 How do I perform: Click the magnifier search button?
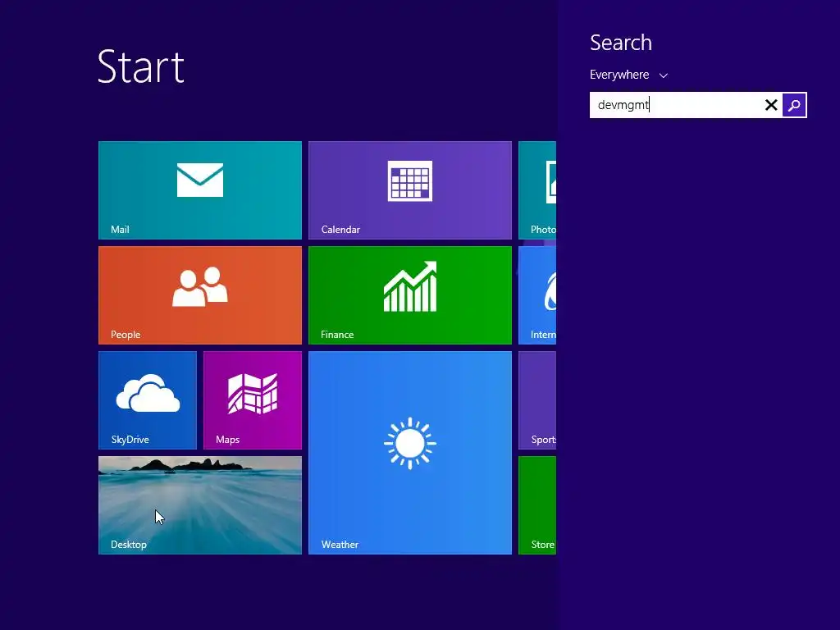[x=794, y=105]
